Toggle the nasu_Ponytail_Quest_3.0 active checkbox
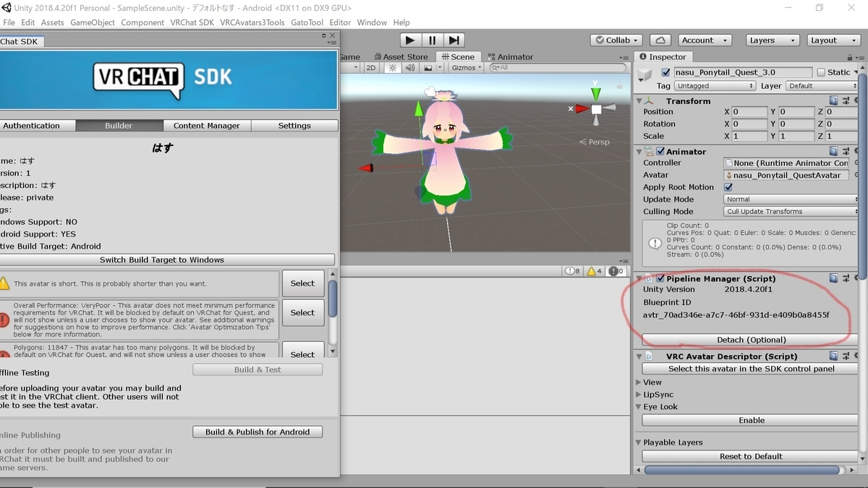Viewport: 868px width, 488px height. 665,72
